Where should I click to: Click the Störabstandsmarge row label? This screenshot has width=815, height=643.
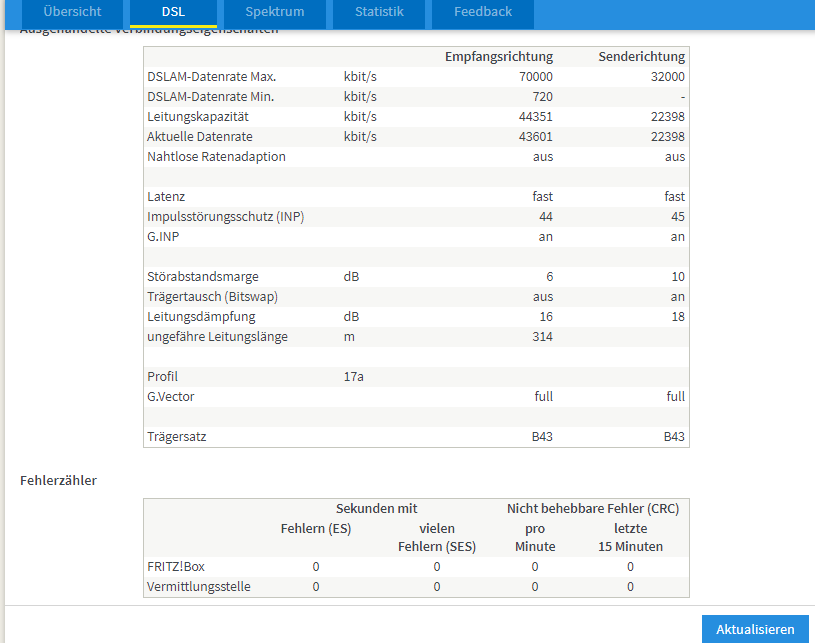click(x=203, y=277)
